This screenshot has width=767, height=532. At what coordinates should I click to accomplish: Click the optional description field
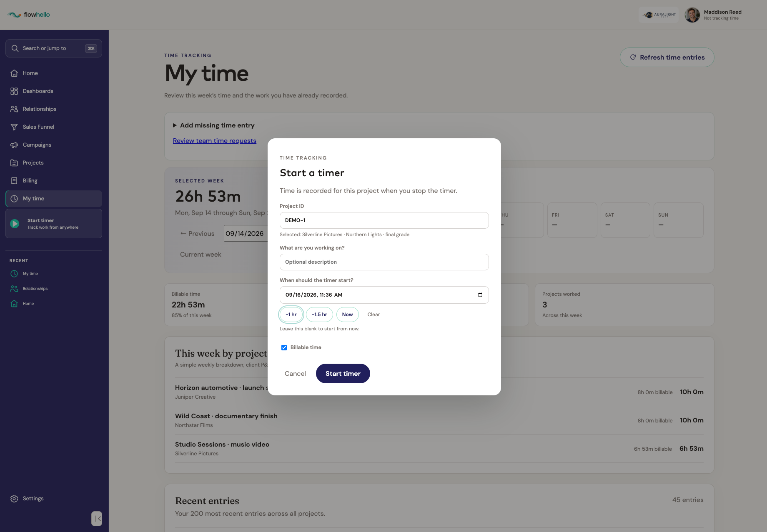coord(384,262)
